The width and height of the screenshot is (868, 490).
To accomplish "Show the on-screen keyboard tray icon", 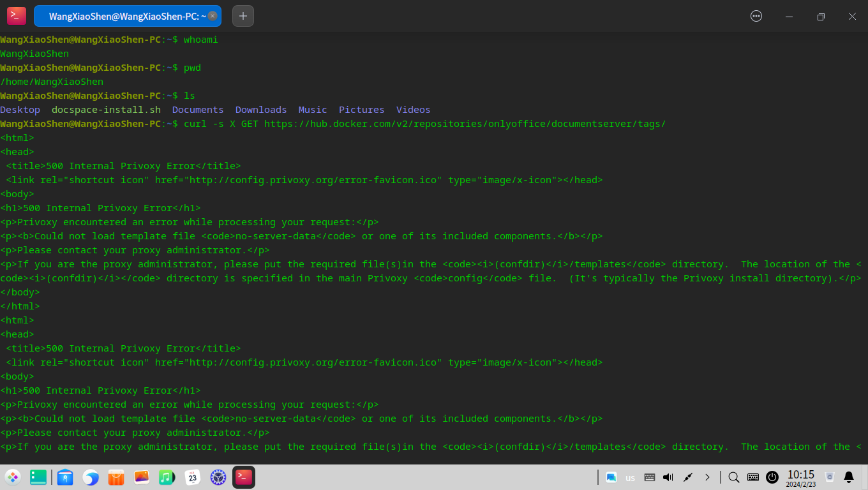I will click(753, 477).
